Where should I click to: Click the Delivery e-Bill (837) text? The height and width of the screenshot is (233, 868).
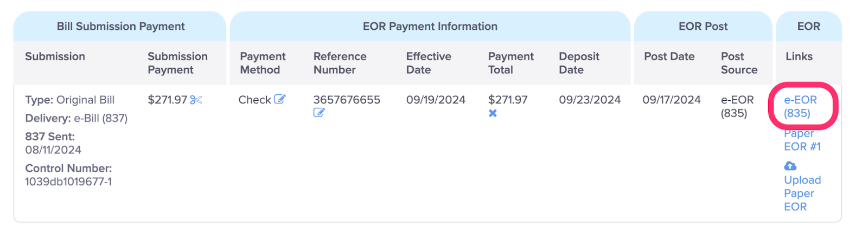point(76,118)
